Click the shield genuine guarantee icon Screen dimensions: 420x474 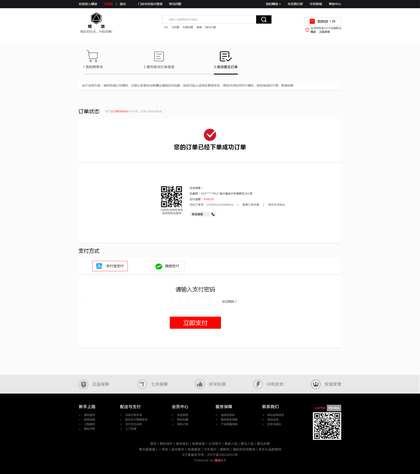[83, 384]
